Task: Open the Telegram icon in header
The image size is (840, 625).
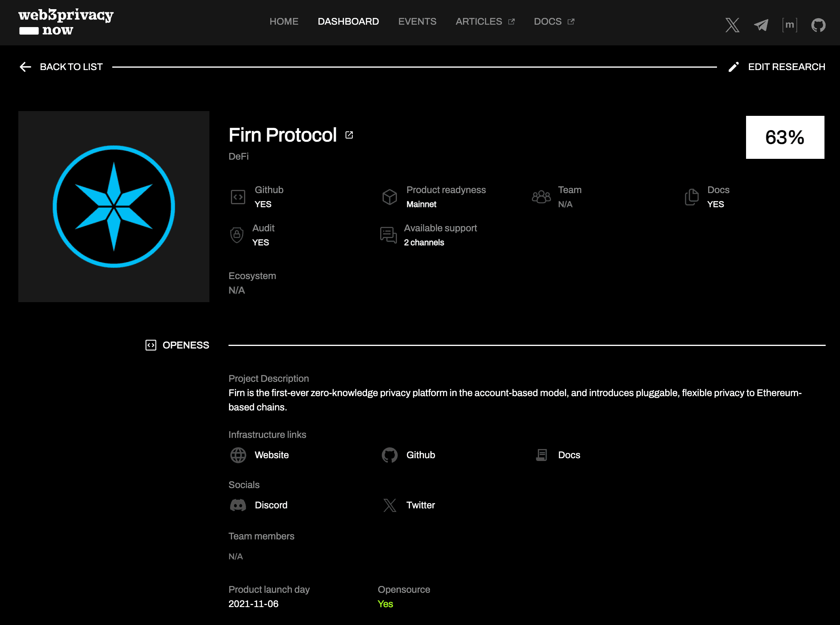Action: 761,25
